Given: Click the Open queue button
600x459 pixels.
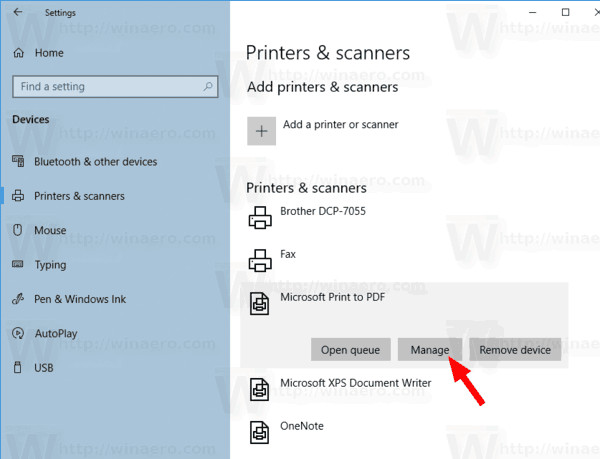Looking at the screenshot, I should point(351,350).
